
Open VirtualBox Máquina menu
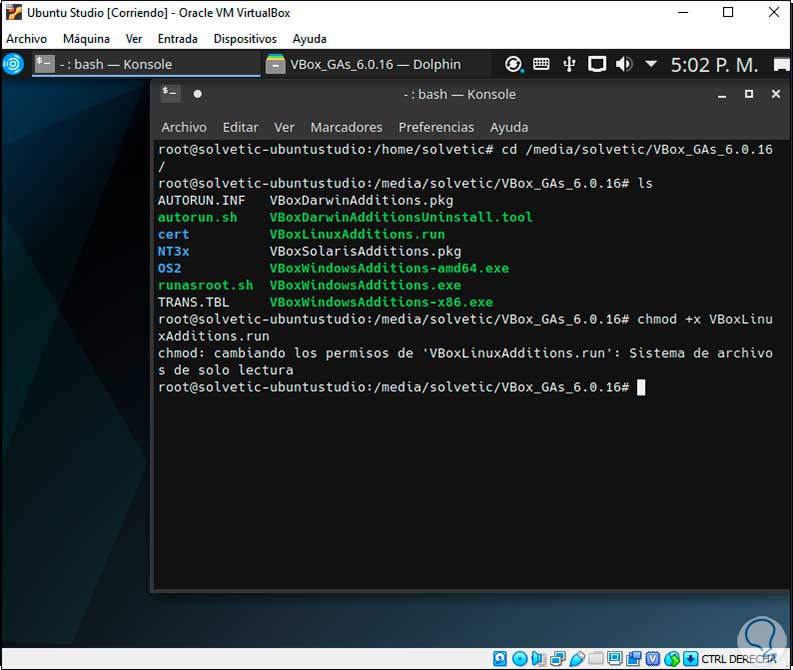point(86,39)
